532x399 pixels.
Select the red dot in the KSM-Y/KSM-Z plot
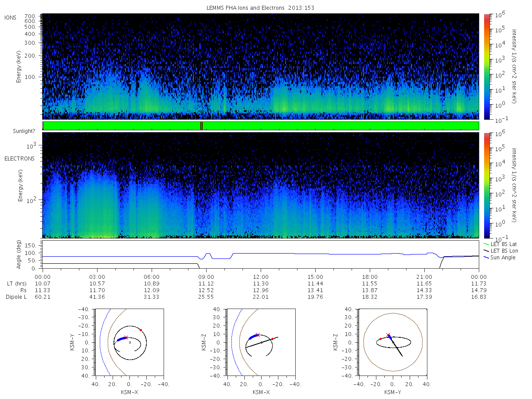click(380, 339)
